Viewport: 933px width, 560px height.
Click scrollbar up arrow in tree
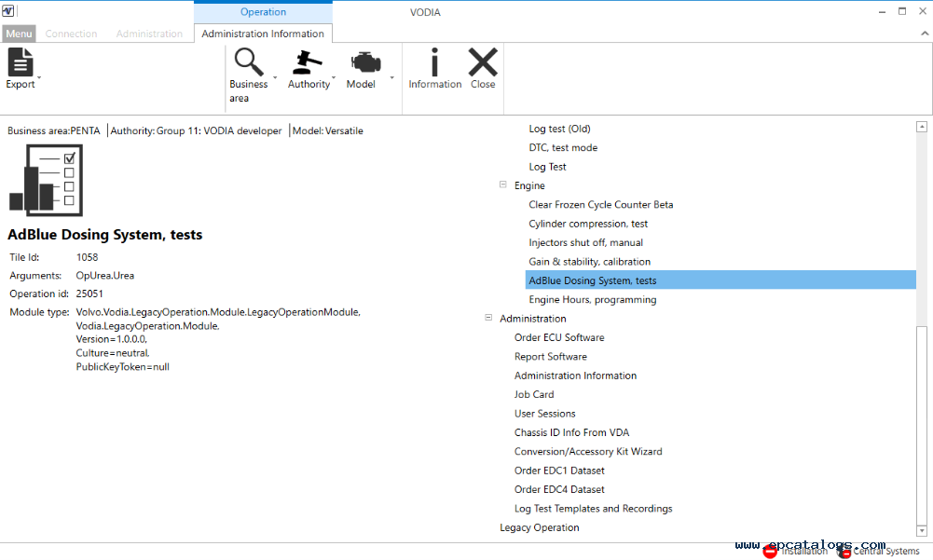pos(922,126)
